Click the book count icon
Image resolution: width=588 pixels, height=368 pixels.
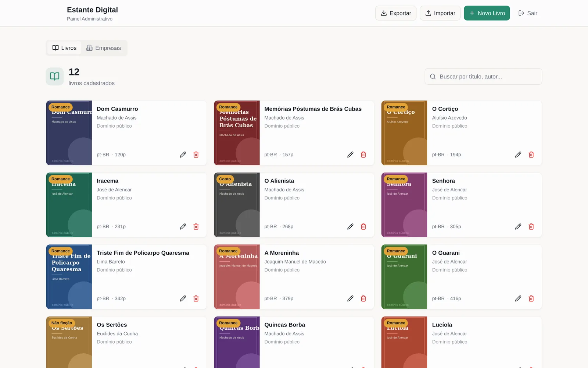tap(55, 76)
